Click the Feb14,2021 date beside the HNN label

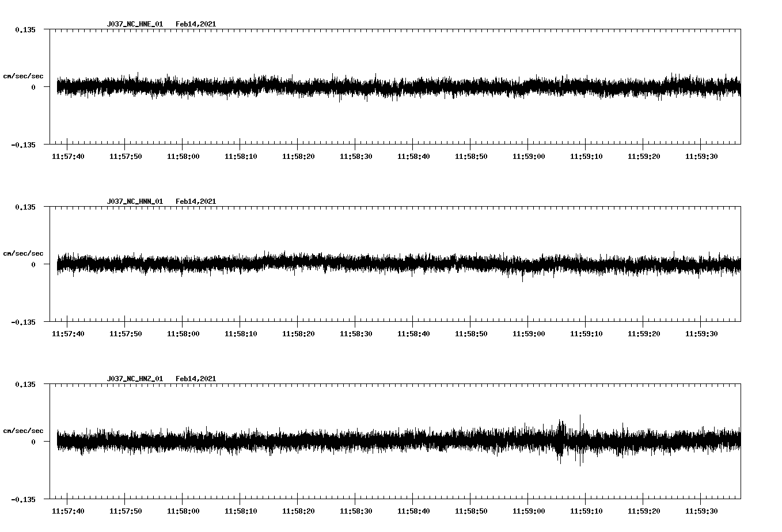click(x=196, y=201)
